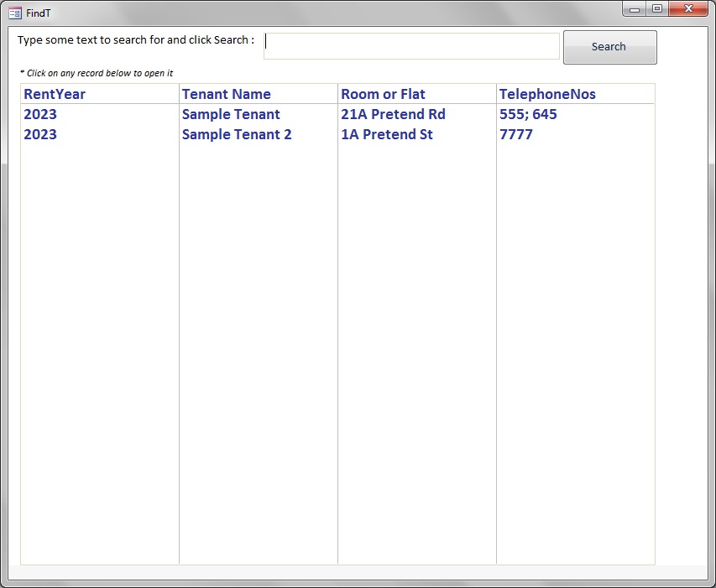Click 2023 RentYear in second row
This screenshot has width=716, height=588.
[40, 135]
